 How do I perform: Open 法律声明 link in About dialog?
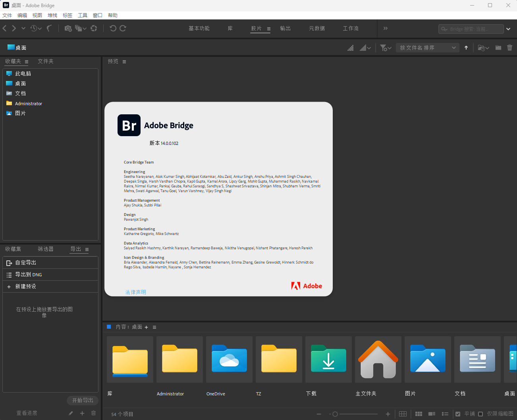136,292
